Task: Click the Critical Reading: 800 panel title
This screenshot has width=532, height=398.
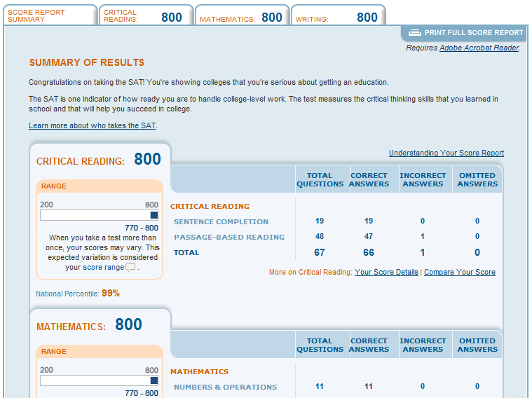Action: [x=98, y=160]
